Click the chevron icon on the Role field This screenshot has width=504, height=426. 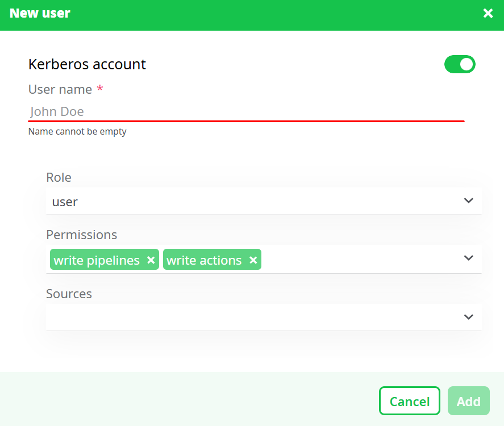468,201
